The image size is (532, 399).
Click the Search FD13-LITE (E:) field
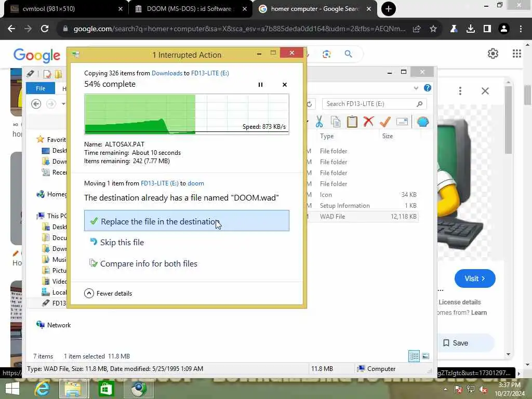click(375, 104)
